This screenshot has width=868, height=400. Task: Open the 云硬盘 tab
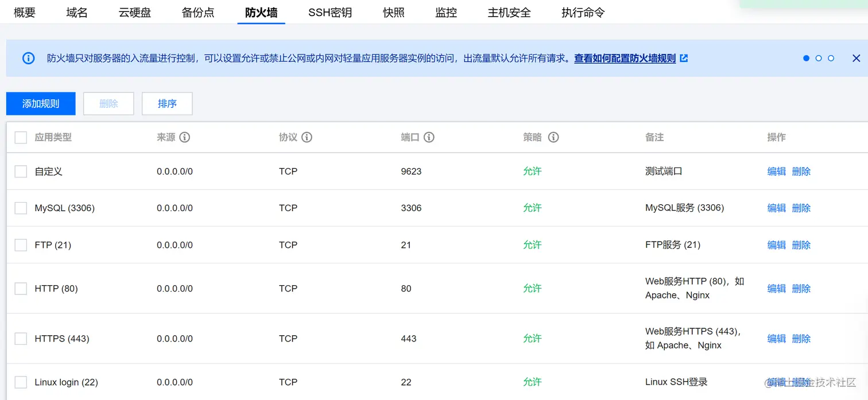point(135,12)
